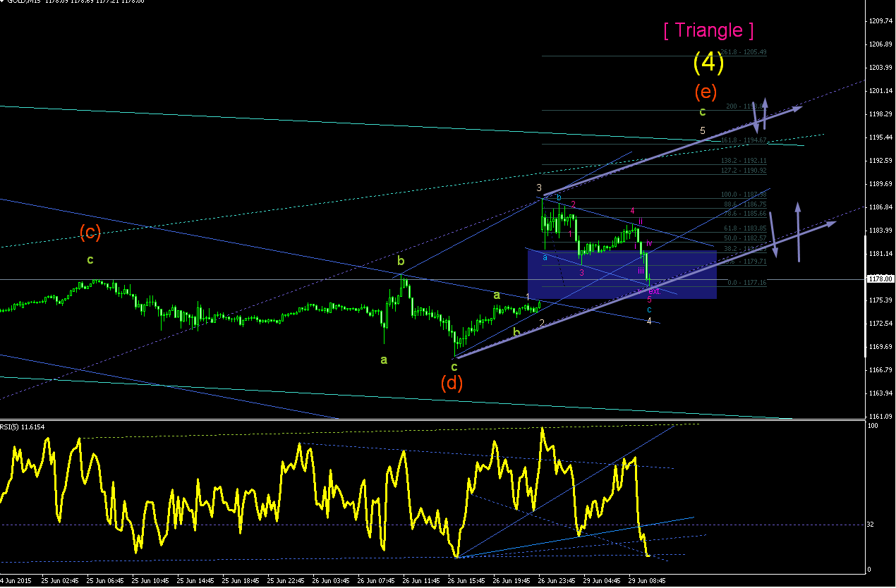Select the orange "(d)" wave label

[x=453, y=384]
